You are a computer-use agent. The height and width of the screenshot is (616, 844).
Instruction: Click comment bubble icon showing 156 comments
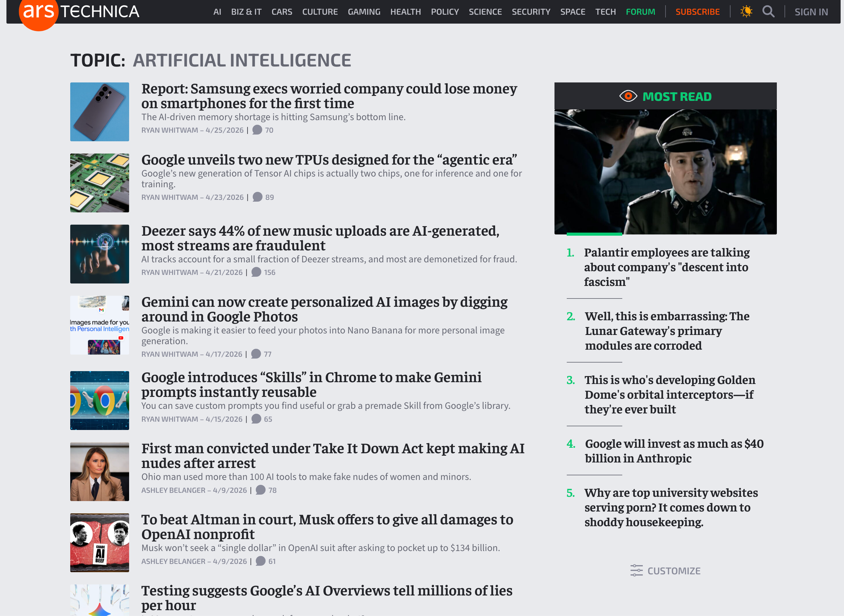point(256,272)
